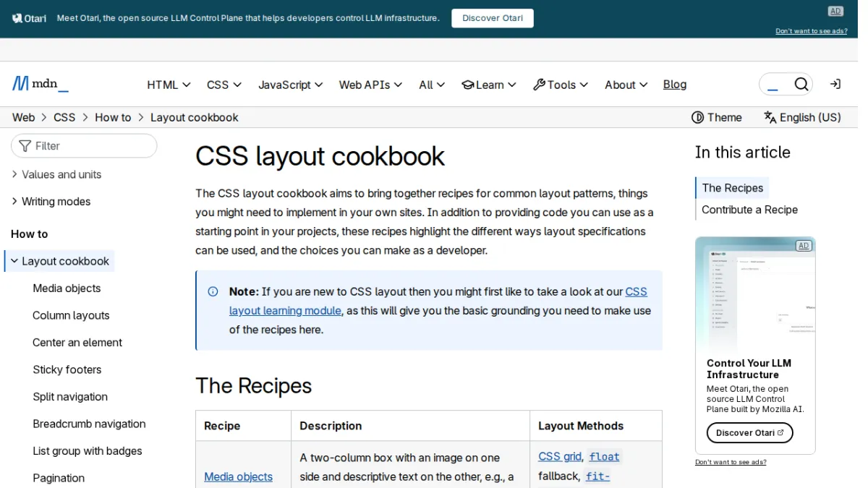Viewport: 868px width, 488px height.
Task: Go to Web in the breadcrumb trail
Action: click(x=23, y=117)
